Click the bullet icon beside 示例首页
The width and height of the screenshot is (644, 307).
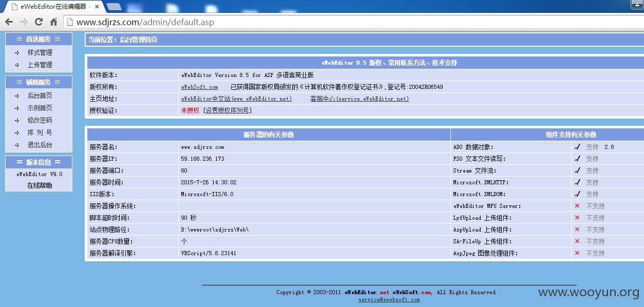(x=17, y=108)
